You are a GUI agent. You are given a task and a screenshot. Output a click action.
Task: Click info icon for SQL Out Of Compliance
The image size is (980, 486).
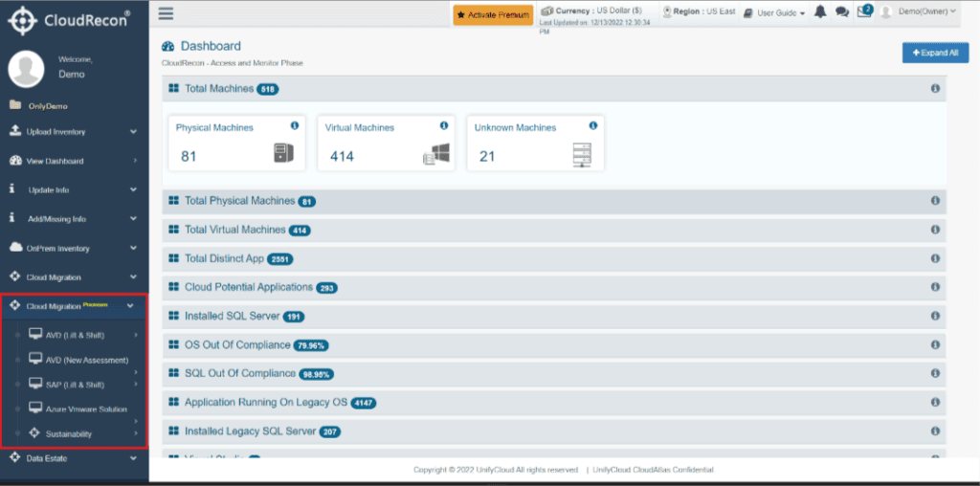[x=935, y=373]
